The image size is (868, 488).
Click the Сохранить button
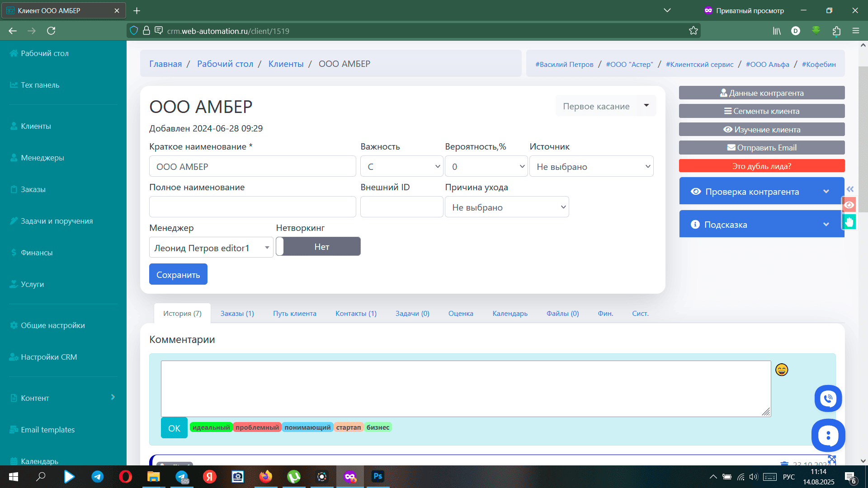pyautogui.click(x=178, y=275)
